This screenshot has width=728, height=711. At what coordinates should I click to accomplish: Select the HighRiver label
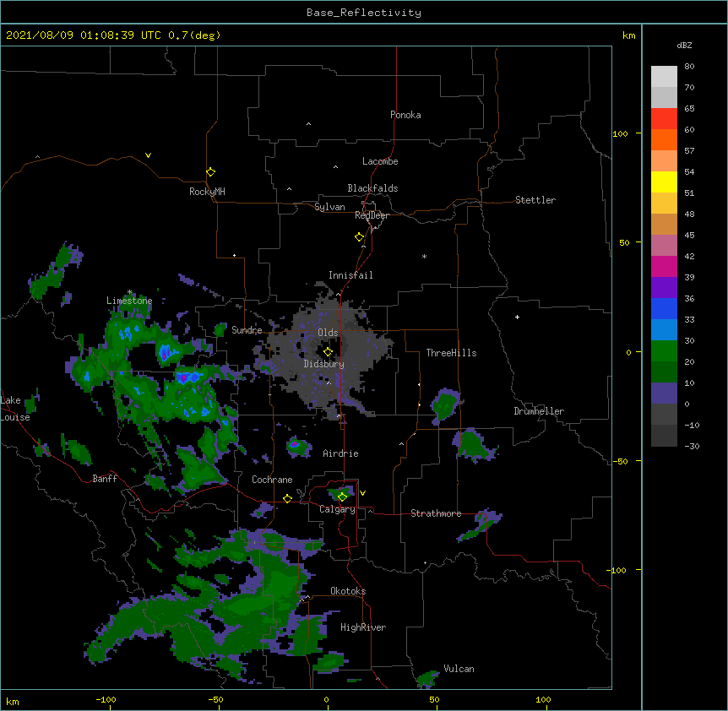[x=362, y=627]
